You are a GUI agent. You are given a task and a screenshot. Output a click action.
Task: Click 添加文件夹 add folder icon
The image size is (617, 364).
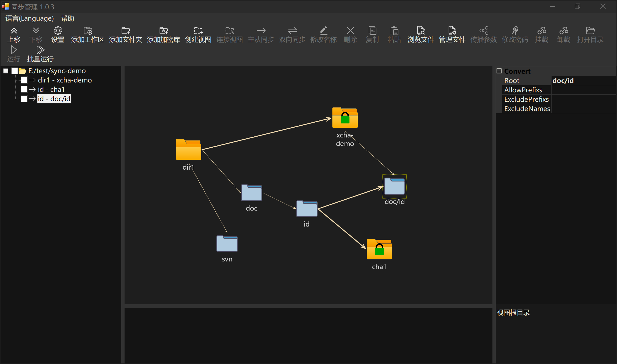pos(125,31)
